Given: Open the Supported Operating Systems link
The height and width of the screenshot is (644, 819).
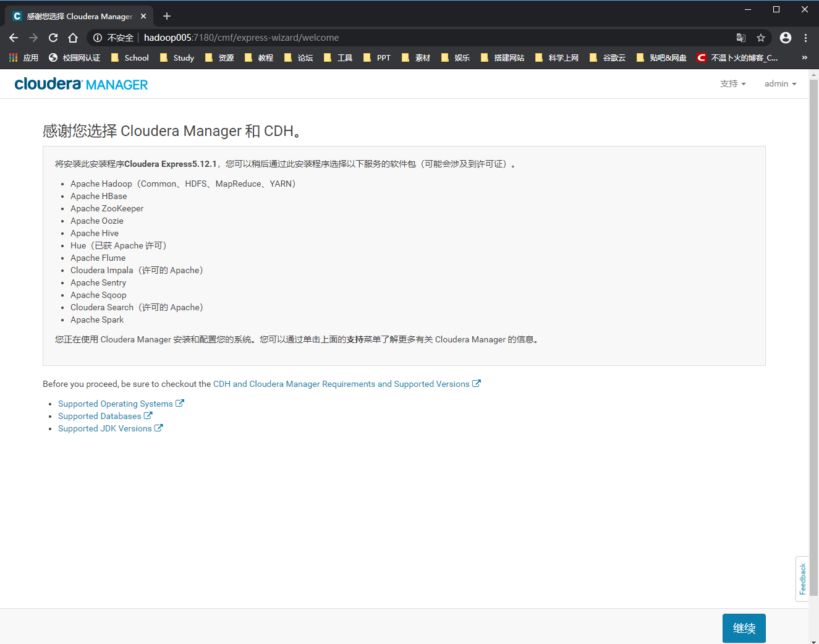Looking at the screenshot, I should pos(121,404).
